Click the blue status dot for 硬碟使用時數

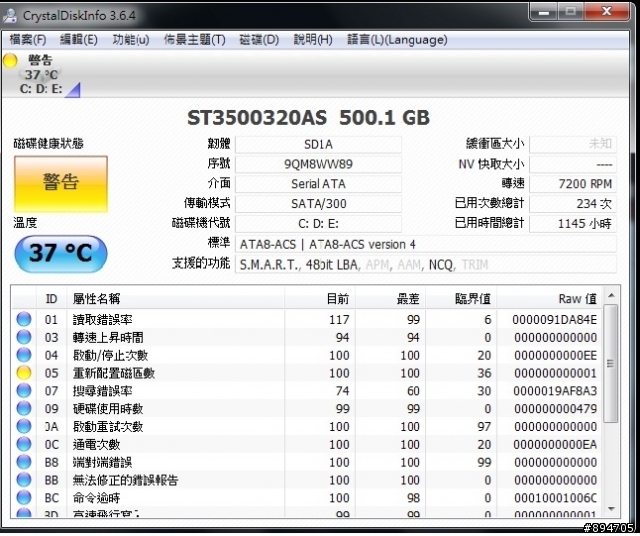tap(24, 408)
